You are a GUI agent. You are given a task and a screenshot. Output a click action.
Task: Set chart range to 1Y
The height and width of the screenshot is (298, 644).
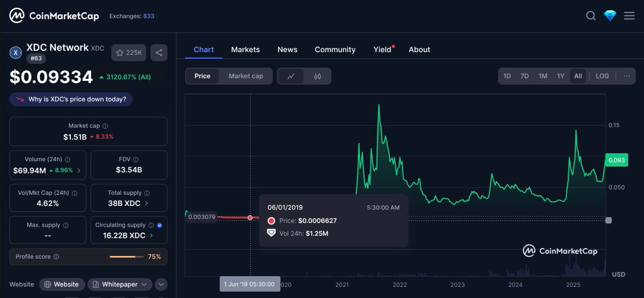coord(560,76)
